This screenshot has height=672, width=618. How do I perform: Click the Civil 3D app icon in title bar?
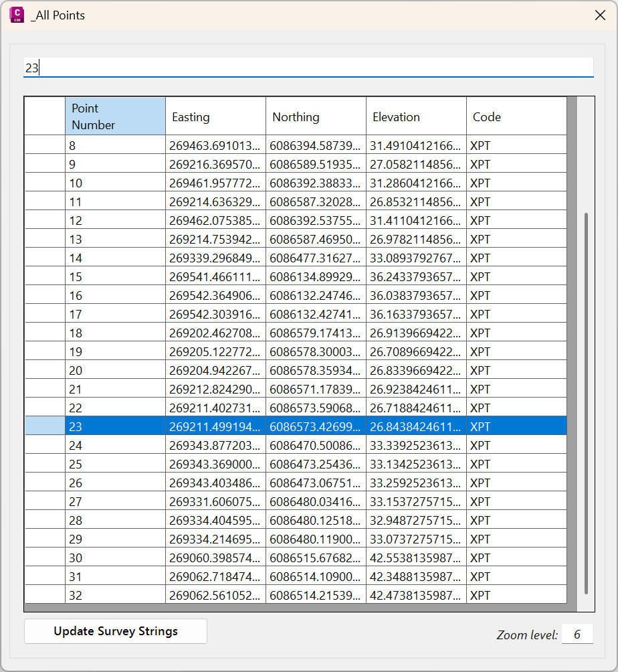point(17,15)
